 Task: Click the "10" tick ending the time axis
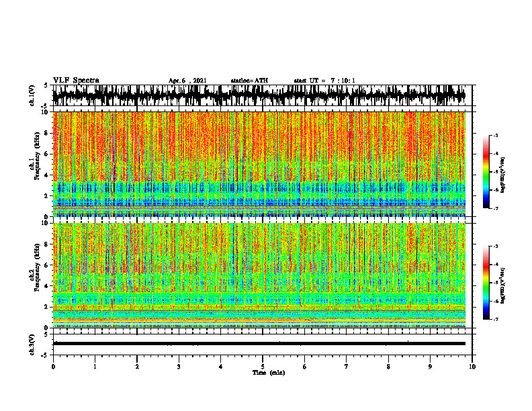click(x=472, y=367)
